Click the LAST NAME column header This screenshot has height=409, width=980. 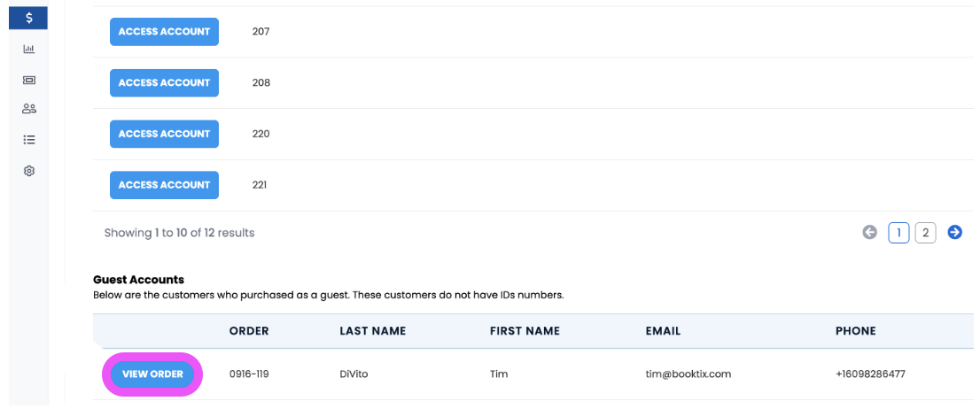point(372,331)
